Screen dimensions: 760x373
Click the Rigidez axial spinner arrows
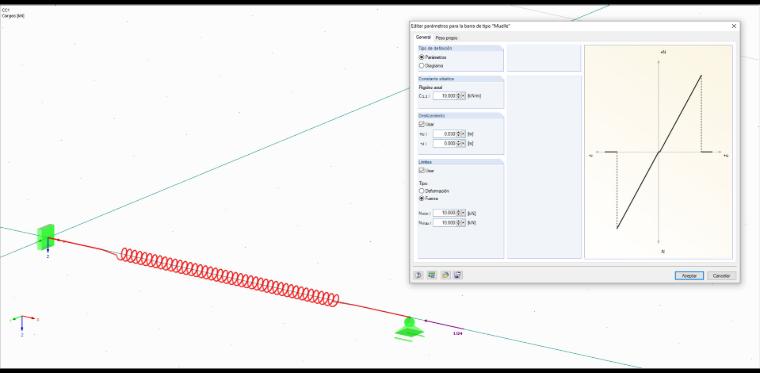pos(459,96)
